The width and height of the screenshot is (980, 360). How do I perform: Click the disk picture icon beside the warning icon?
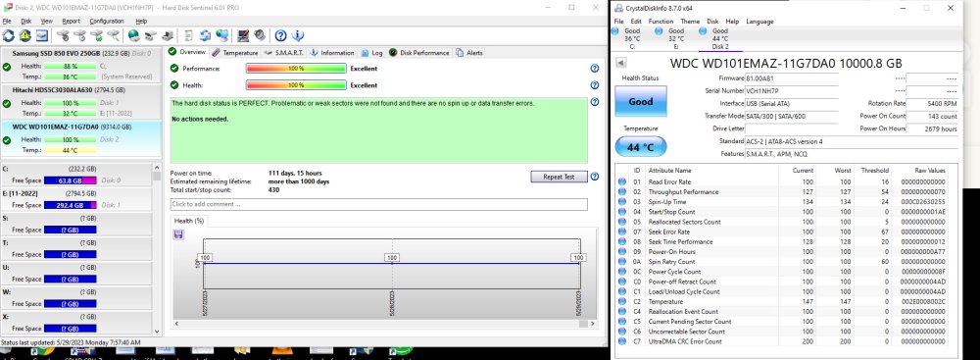click(41, 35)
